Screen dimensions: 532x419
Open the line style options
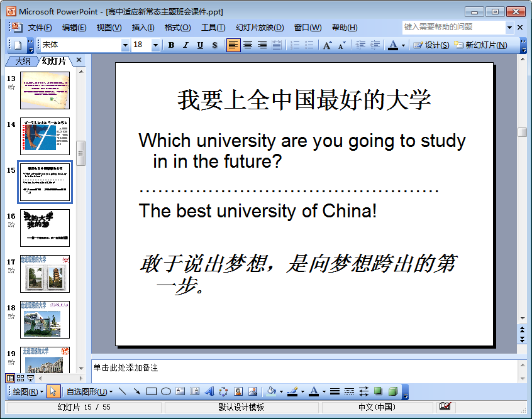coord(335,391)
